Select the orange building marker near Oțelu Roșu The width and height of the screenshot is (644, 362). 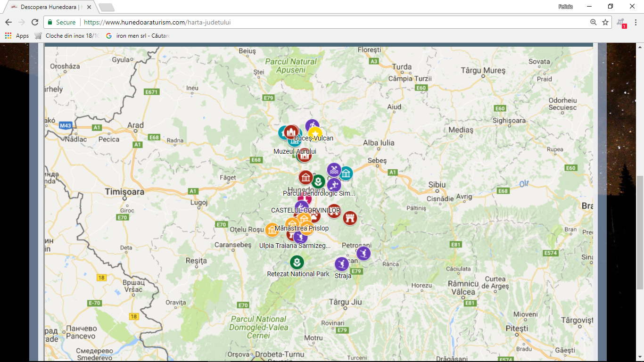(x=272, y=230)
